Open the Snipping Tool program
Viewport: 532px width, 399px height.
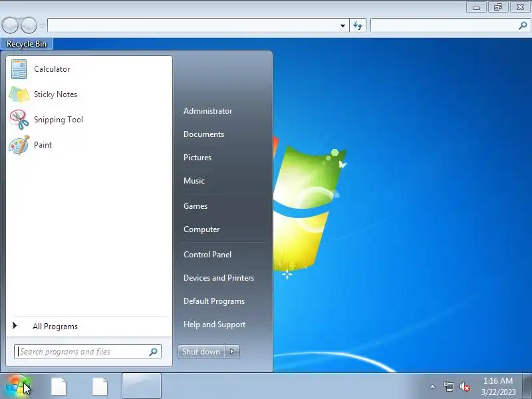pyautogui.click(x=89, y=120)
